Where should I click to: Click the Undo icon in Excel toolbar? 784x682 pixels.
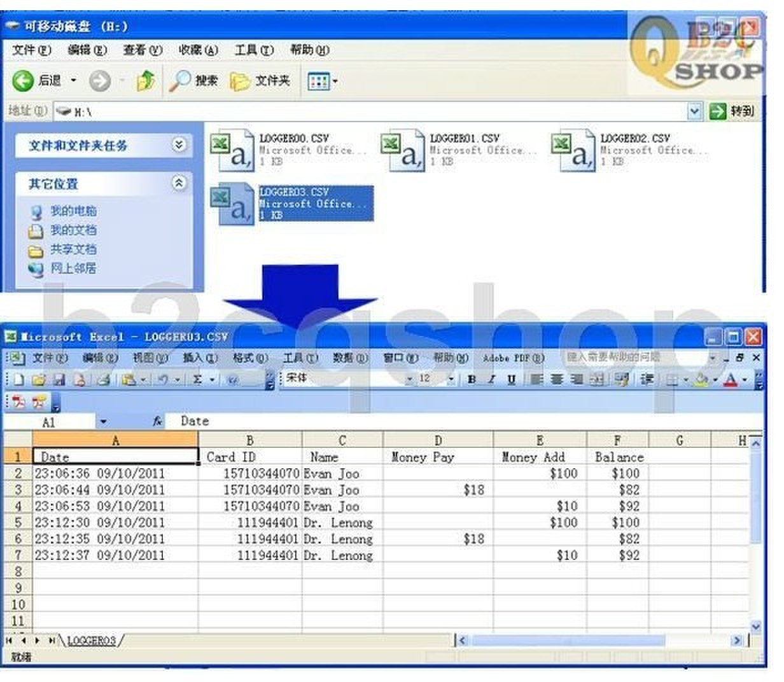click(164, 380)
